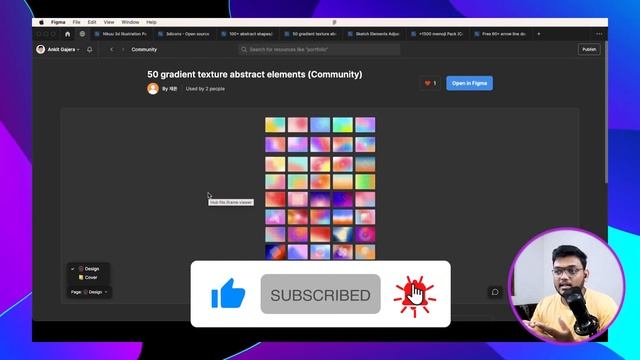
Task: Expand the Ankit Gajera account dropdown
Action: click(x=58, y=49)
